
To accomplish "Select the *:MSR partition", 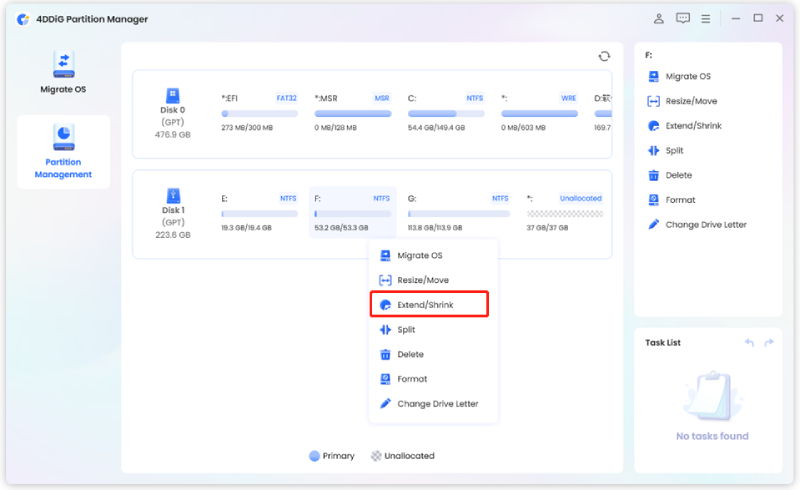I will [353, 113].
